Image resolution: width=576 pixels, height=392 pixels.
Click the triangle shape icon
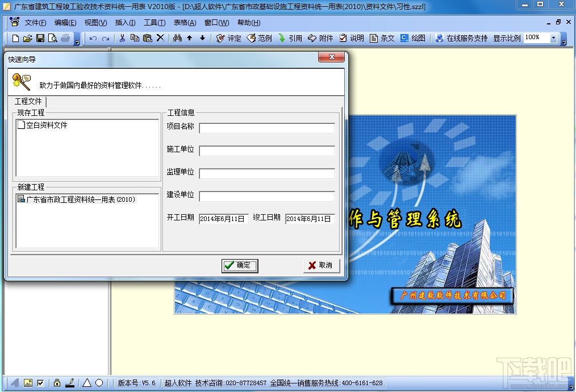(x=87, y=383)
